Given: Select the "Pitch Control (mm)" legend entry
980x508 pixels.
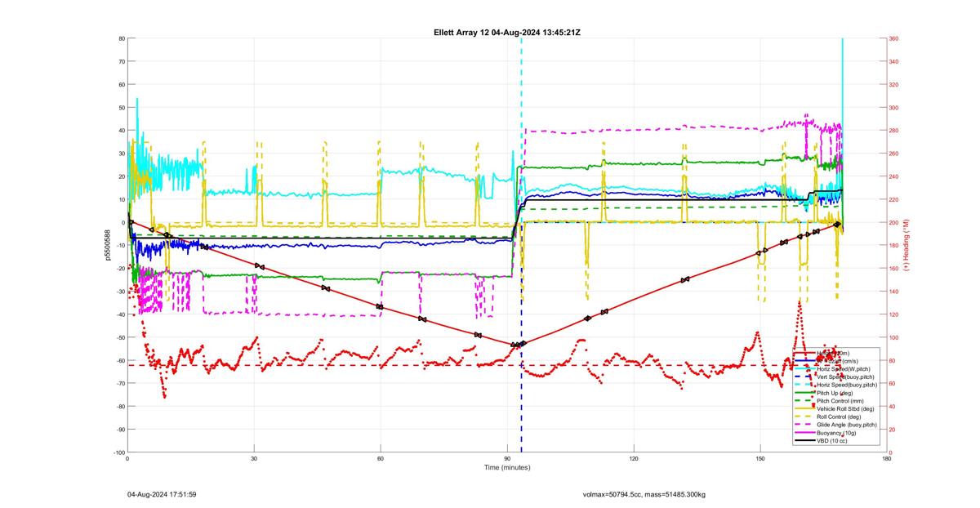Looking at the screenshot, I should point(840,401).
